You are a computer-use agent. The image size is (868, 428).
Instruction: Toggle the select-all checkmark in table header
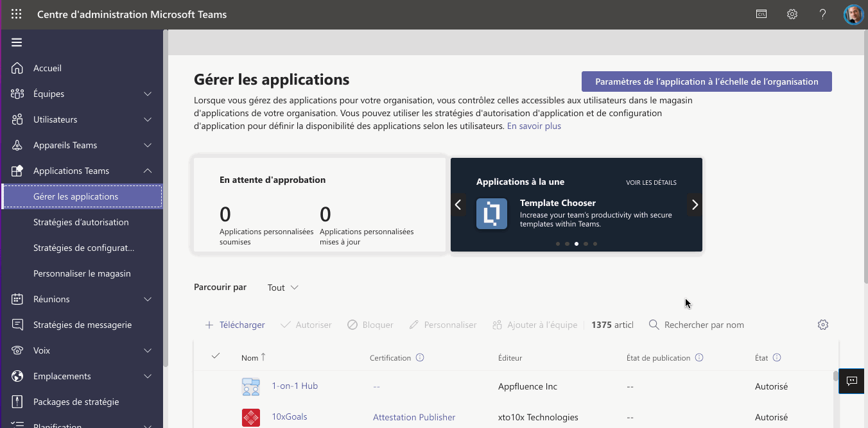click(215, 356)
